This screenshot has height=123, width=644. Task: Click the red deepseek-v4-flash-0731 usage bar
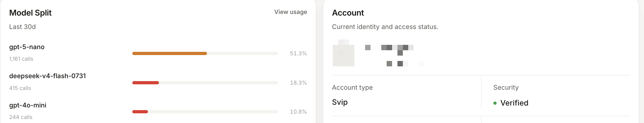point(146,83)
